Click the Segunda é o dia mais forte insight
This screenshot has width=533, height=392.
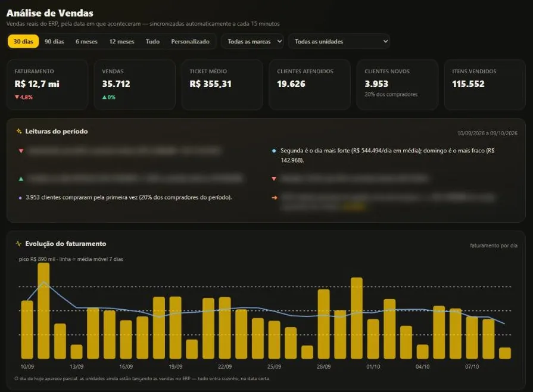(x=388, y=155)
